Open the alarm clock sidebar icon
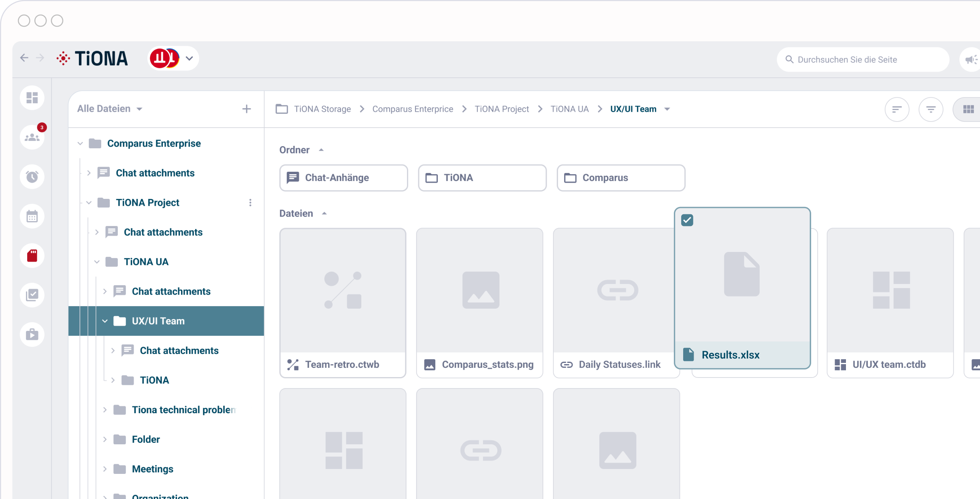 32,177
